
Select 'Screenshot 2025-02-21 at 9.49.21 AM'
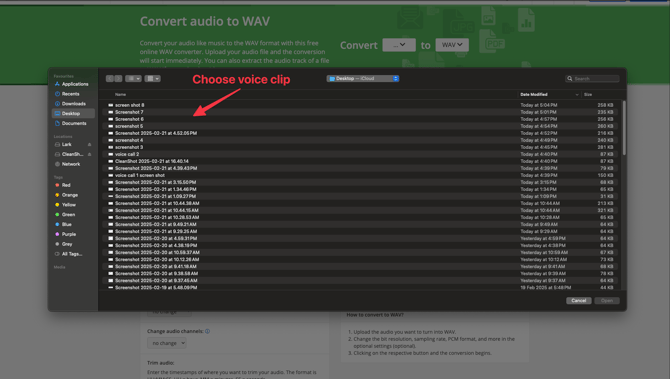tap(360, 224)
